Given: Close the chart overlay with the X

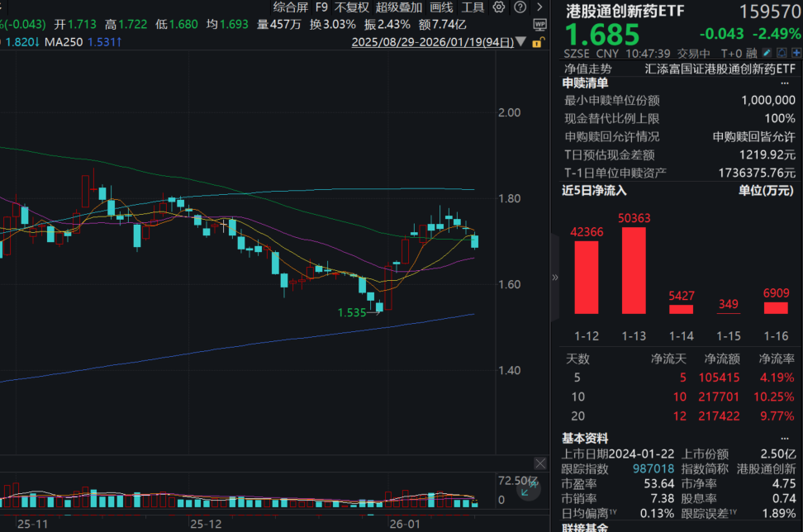Looking at the screenshot, I should pos(541,463).
